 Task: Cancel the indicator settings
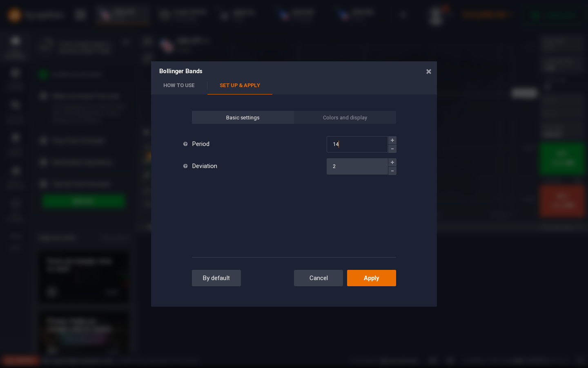318,278
